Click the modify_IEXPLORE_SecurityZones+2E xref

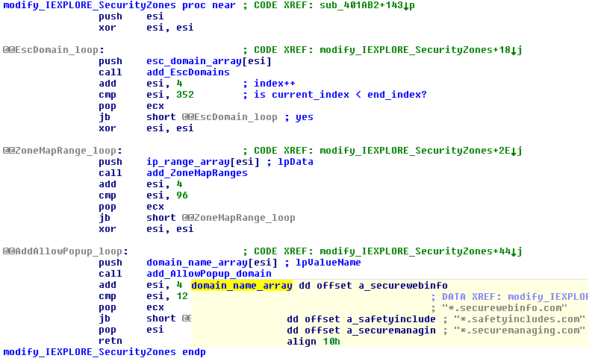(x=421, y=151)
